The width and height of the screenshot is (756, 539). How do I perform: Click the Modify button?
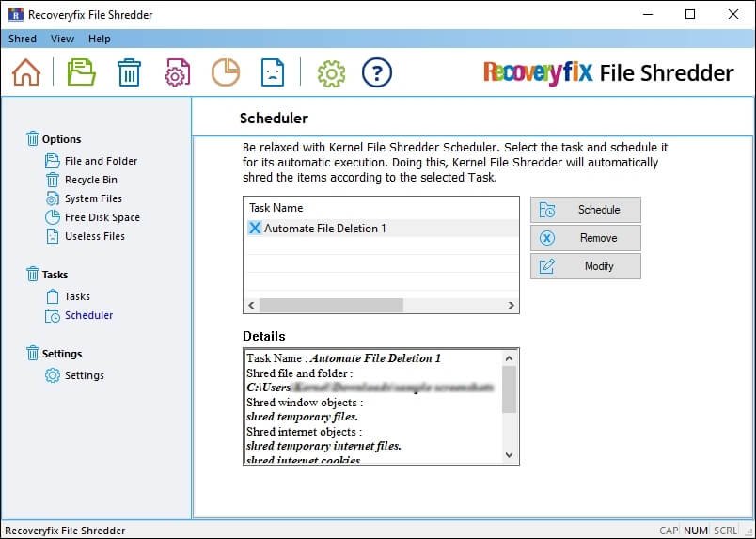(x=585, y=266)
